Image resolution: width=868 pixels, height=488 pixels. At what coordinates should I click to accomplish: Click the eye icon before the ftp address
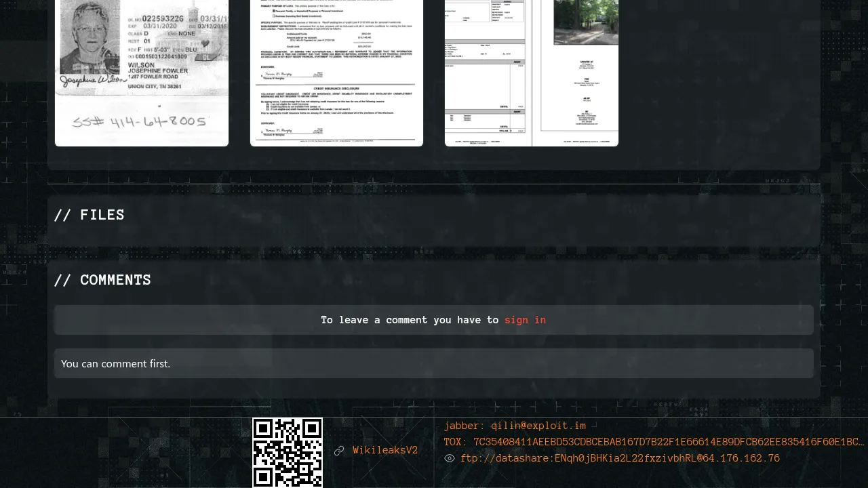[449, 459]
